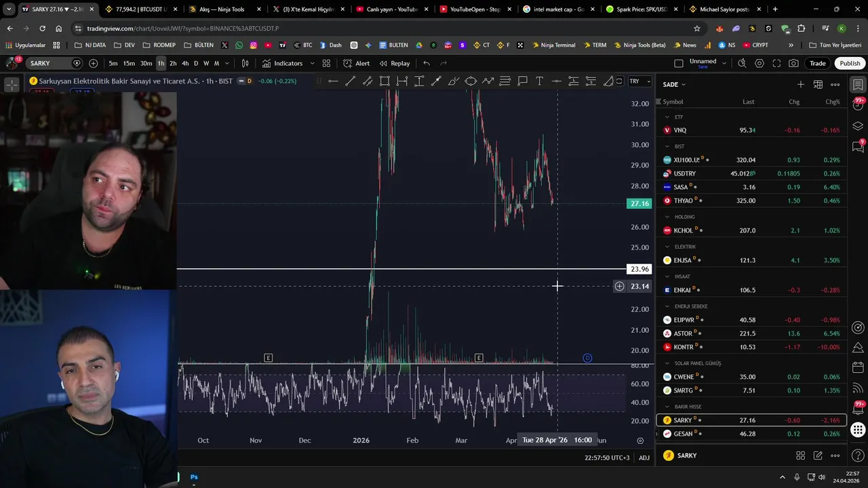The image size is (868, 488).
Task: Select the 4h timeframe
Action: 185,63
